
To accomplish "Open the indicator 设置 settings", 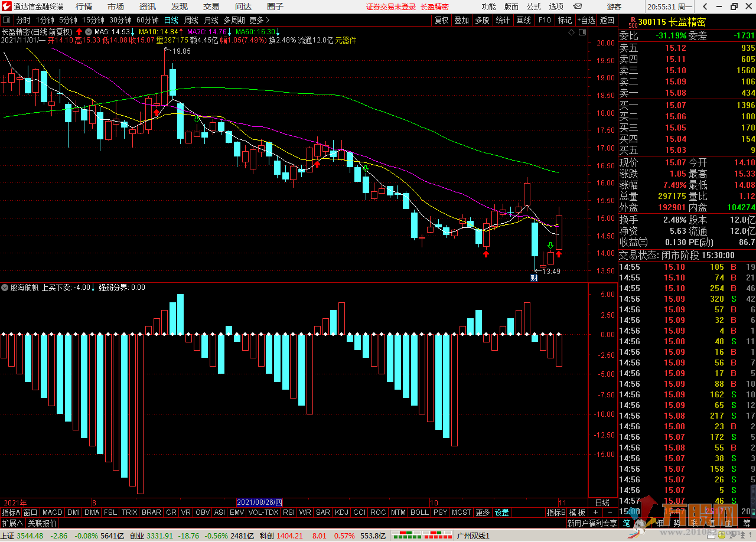I will tap(502, 512).
